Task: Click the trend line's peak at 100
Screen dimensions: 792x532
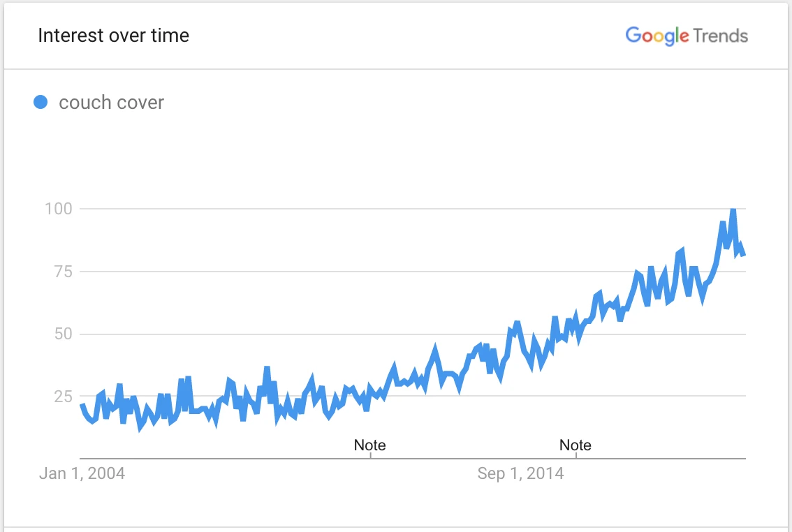Action: pyautogui.click(x=733, y=210)
